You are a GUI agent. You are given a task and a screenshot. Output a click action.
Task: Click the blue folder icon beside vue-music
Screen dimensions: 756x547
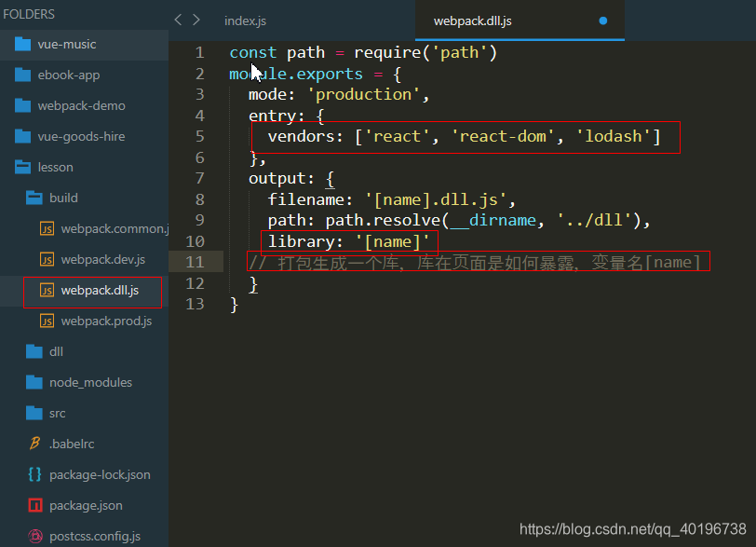tap(22, 44)
